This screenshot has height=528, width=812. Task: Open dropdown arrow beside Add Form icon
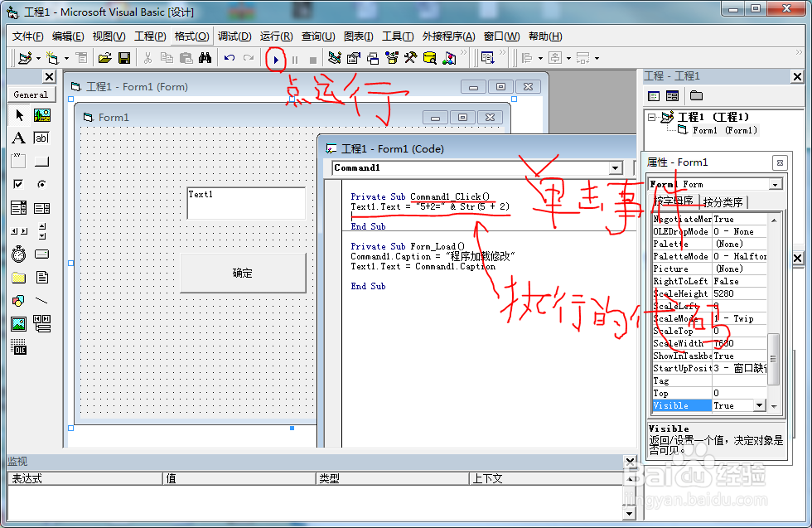point(66,58)
